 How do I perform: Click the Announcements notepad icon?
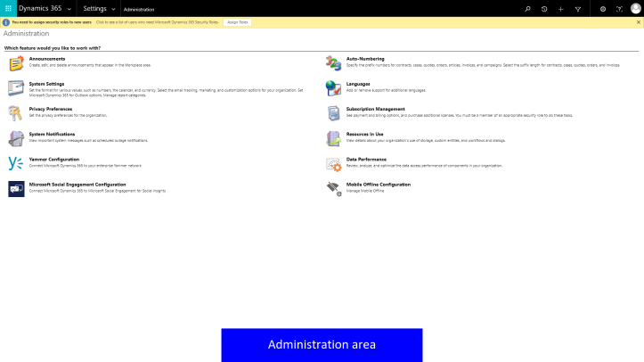[x=16, y=63]
